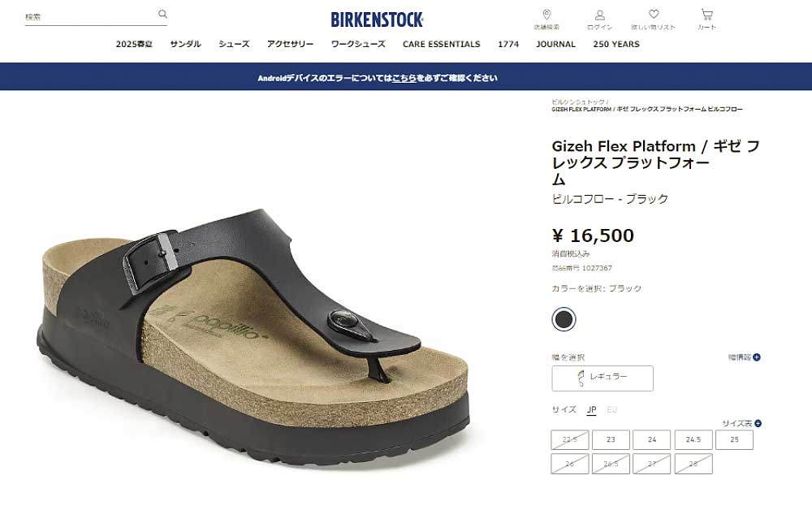Follow the こちら link in banner

(x=404, y=78)
